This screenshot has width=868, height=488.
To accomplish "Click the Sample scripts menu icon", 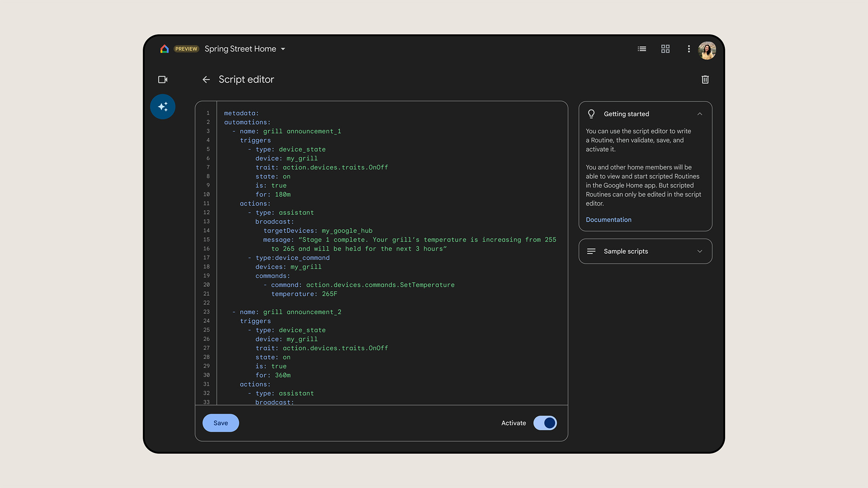I will (591, 251).
